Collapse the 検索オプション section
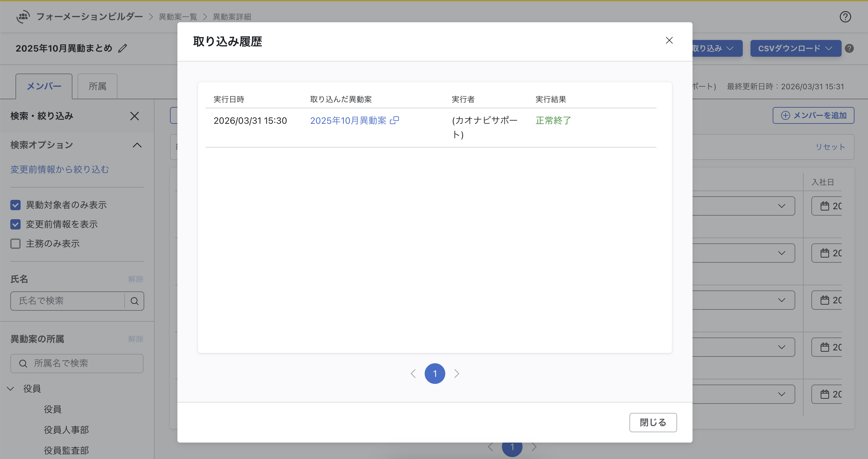Image resolution: width=868 pixels, height=459 pixels. point(137,145)
